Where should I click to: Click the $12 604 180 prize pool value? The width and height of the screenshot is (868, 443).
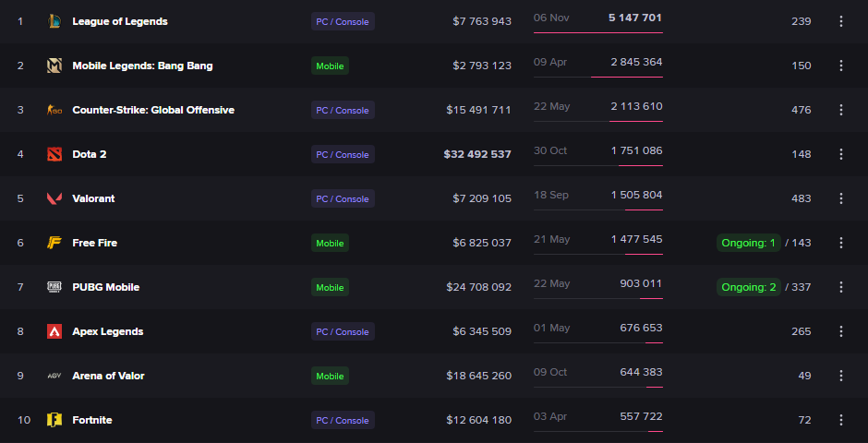pyautogui.click(x=479, y=420)
